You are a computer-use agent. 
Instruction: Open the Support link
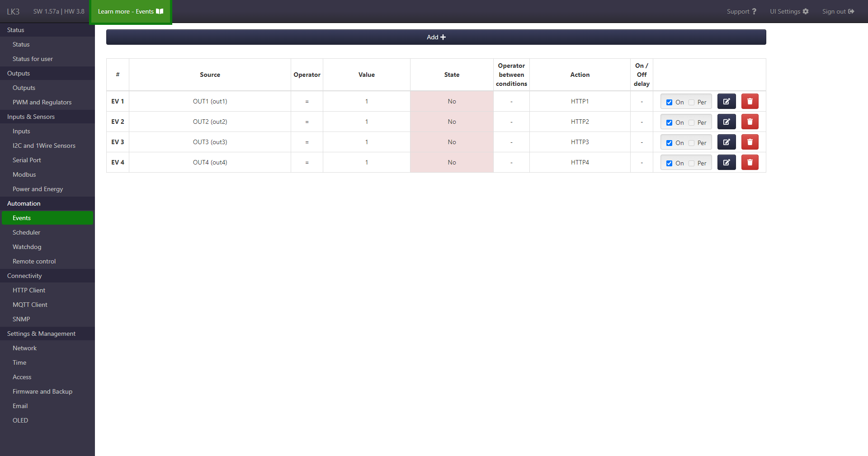(741, 11)
